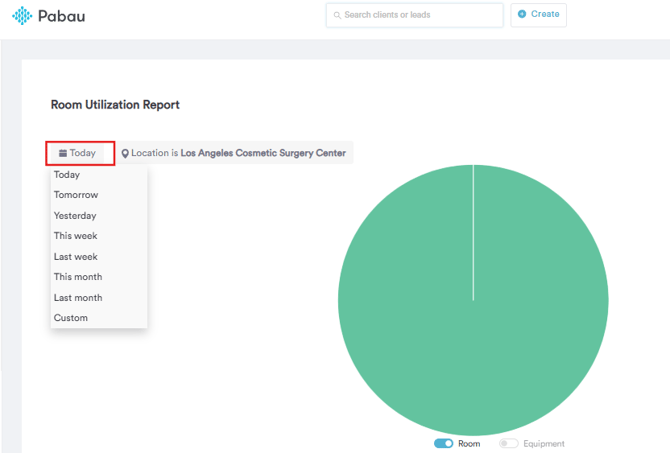Choose Tomorrow in the date list
Screen dimensions: 670x453
76,195
